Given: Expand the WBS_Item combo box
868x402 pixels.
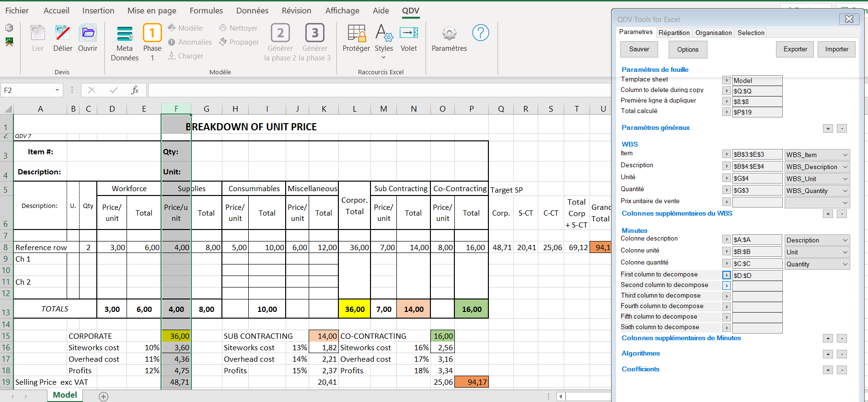Looking at the screenshot, I should [x=845, y=155].
